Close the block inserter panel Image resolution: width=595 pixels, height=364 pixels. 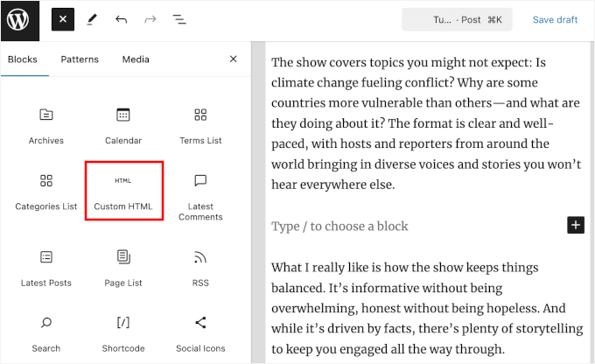point(233,59)
